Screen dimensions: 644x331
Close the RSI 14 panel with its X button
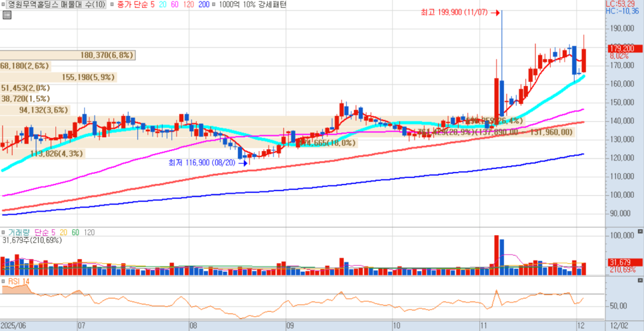pyautogui.click(x=640, y=280)
